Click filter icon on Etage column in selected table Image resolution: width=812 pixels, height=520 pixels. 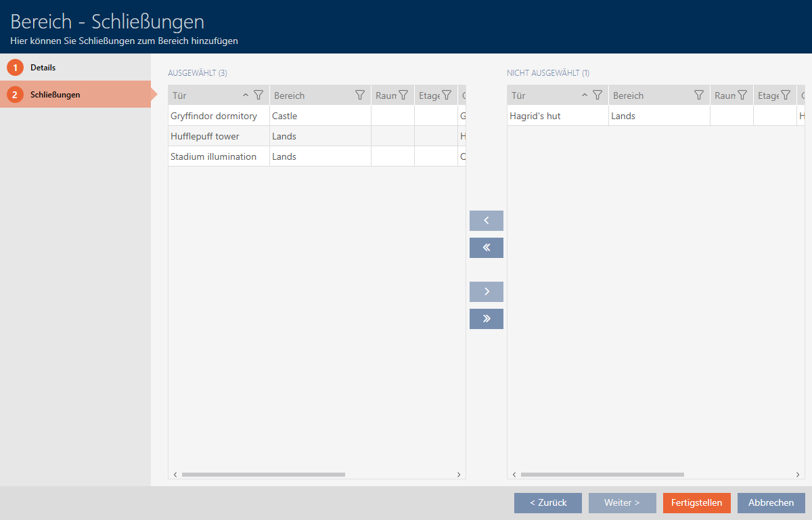pos(447,95)
